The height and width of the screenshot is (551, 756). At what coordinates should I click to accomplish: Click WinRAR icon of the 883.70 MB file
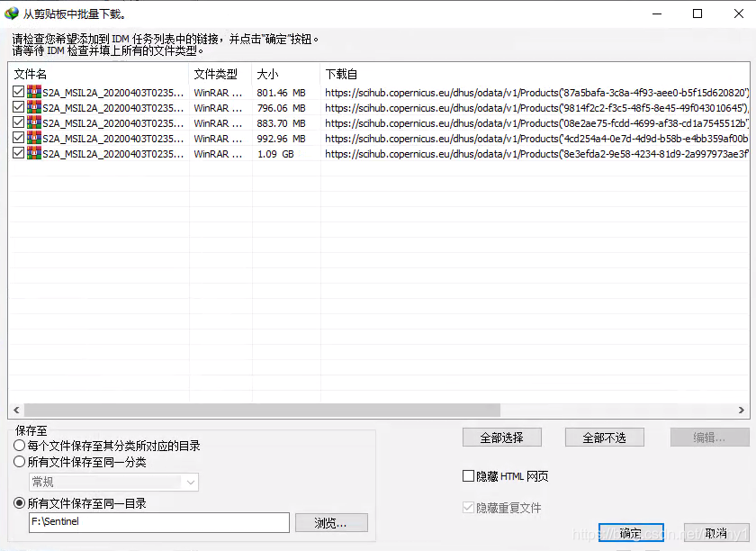[34, 122]
